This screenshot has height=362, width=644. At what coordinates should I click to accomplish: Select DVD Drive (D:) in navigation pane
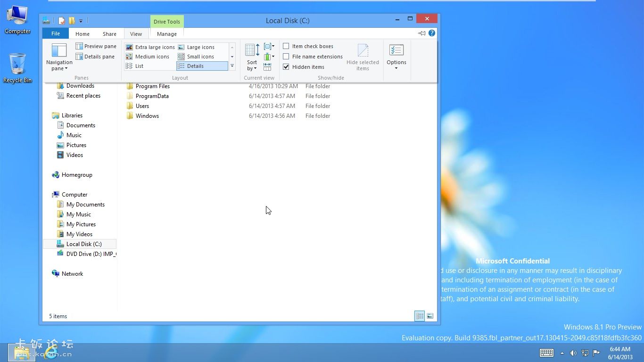click(x=86, y=254)
